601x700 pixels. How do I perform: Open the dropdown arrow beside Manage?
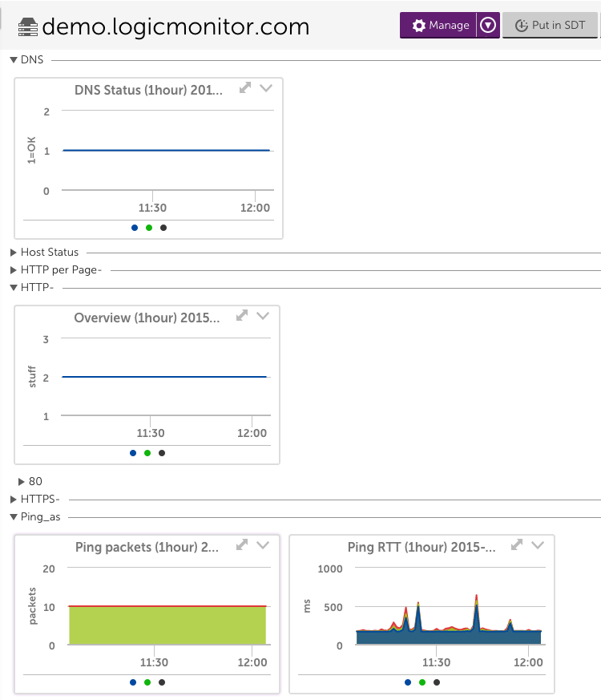pyautogui.click(x=488, y=26)
